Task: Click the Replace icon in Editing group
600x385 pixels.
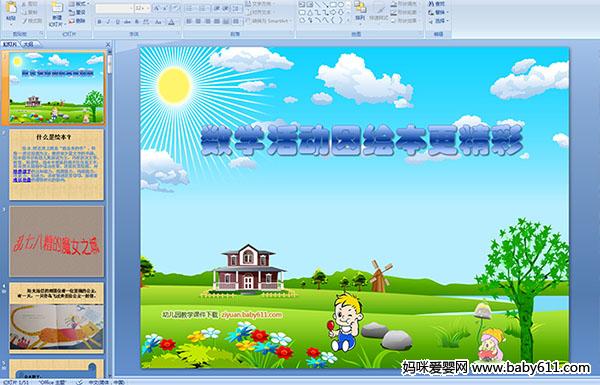Action: click(x=437, y=12)
